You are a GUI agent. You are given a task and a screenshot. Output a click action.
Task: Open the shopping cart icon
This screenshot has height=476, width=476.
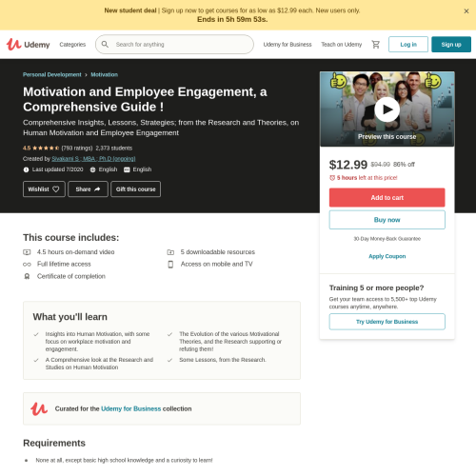point(376,45)
